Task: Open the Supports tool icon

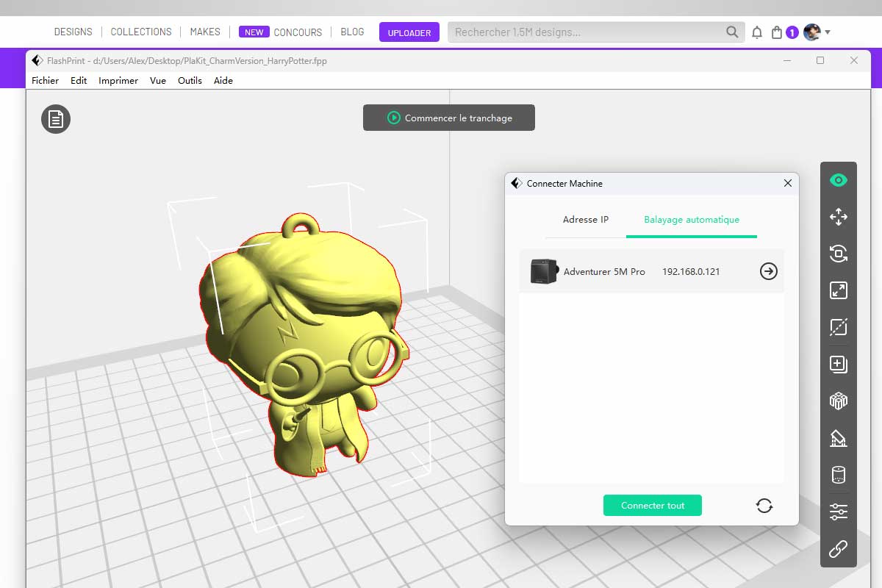Action: pos(838,438)
